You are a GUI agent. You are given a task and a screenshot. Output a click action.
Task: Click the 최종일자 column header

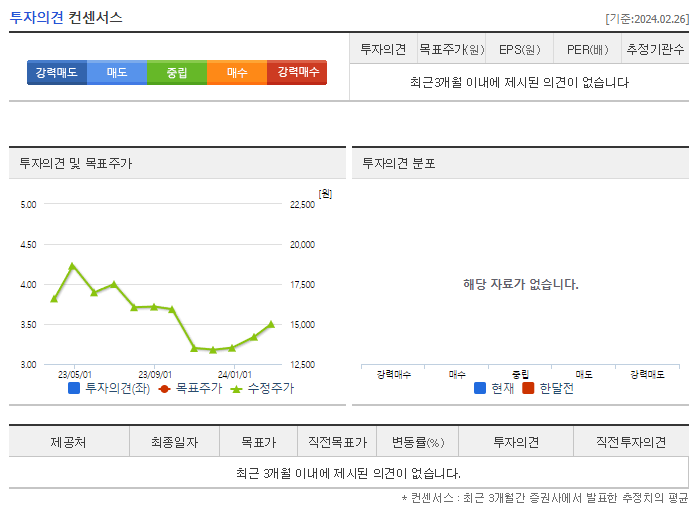click(x=174, y=442)
